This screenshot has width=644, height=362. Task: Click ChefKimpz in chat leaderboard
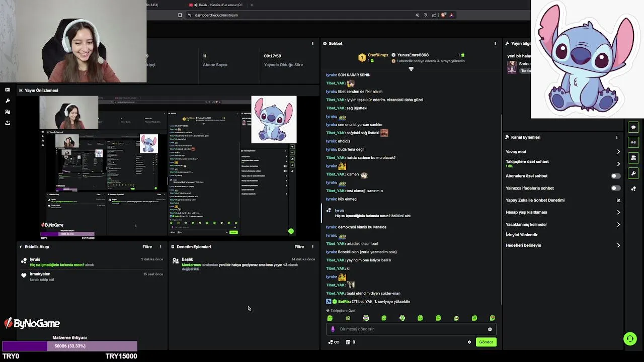[378, 55]
